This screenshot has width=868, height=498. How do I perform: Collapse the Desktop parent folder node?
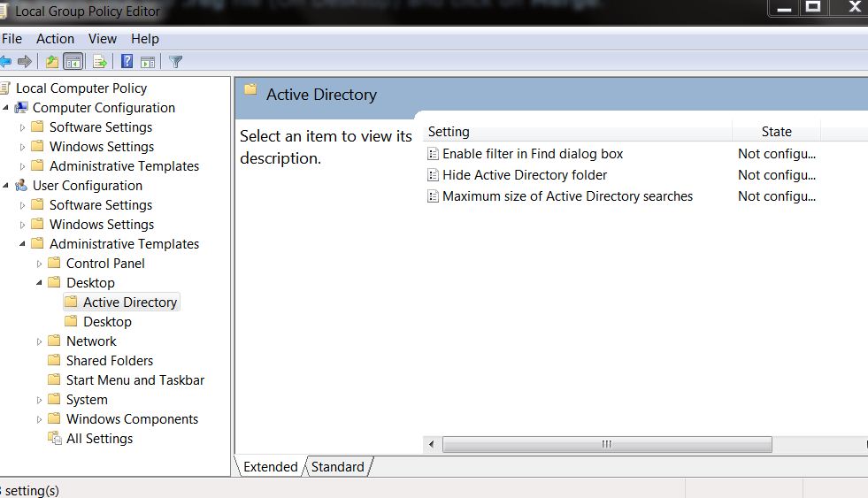39,283
